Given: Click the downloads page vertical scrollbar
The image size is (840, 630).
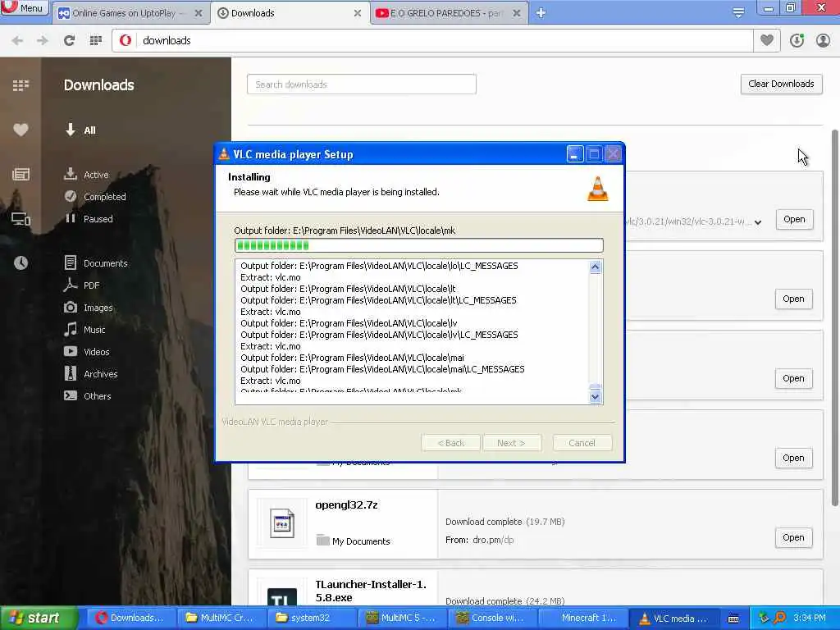Looking at the screenshot, I should [834, 317].
